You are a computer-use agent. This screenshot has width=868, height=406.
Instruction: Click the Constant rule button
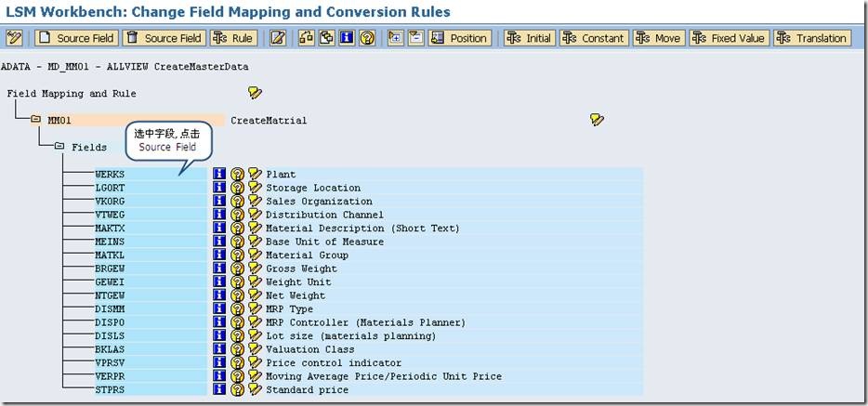[x=594, y=38]
